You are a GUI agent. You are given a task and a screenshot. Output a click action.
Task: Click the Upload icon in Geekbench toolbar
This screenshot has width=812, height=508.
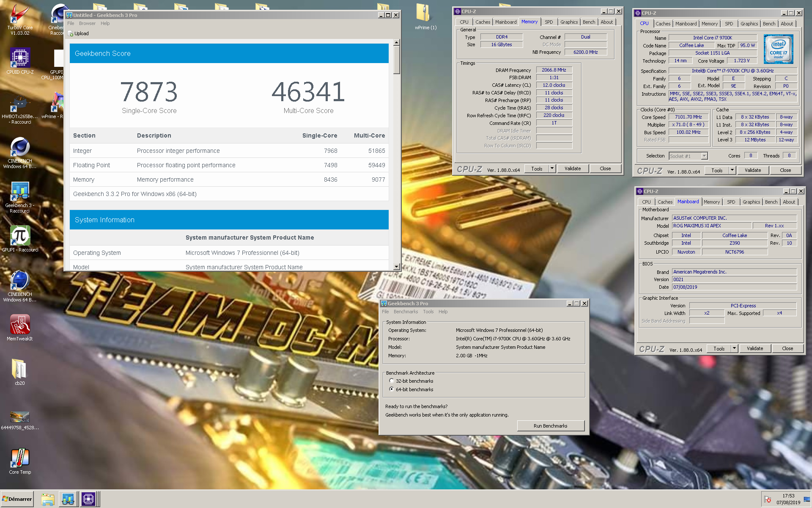tap(71, 34)
